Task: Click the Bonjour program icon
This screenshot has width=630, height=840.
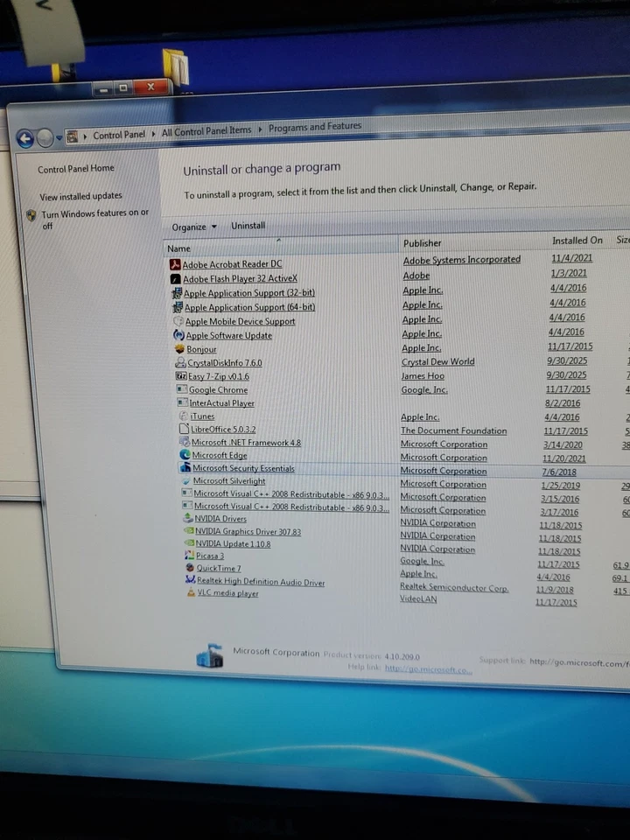Action: [x=179, y=349]
